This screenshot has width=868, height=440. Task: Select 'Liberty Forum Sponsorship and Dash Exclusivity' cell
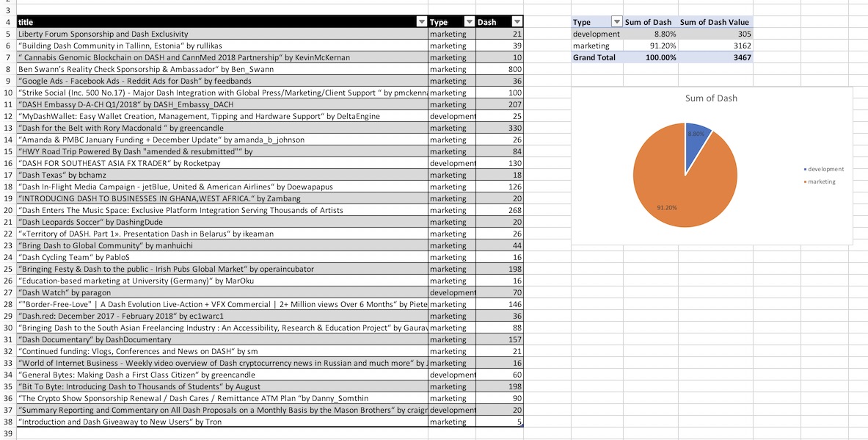(222, 34)
